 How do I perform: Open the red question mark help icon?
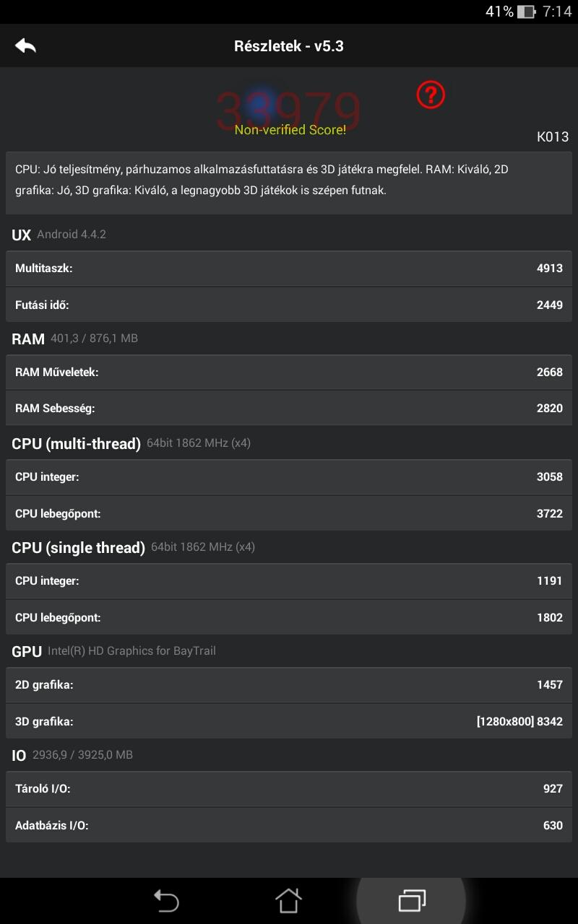(431, 95)
